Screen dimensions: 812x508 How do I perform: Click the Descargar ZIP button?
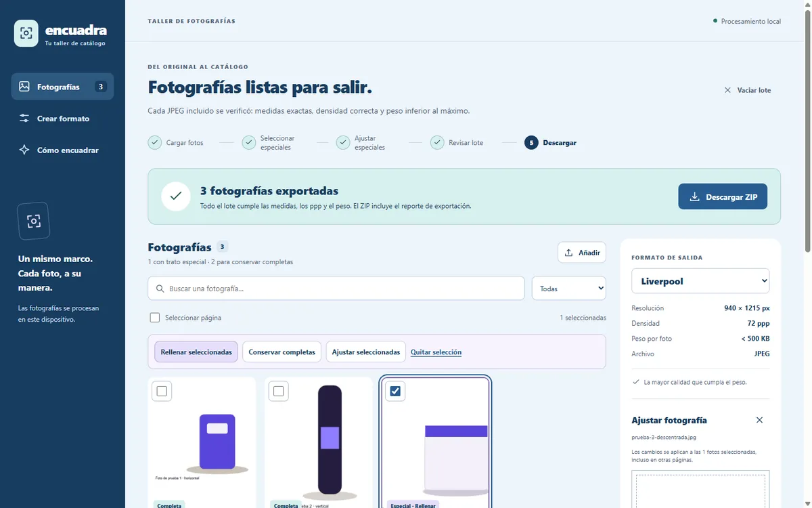point(723,196)
